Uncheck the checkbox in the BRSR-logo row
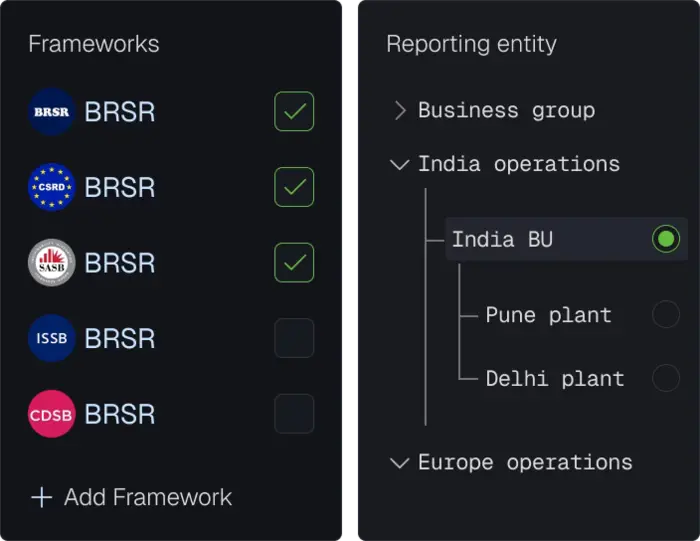700x541 pixels. tap(294, 111)
